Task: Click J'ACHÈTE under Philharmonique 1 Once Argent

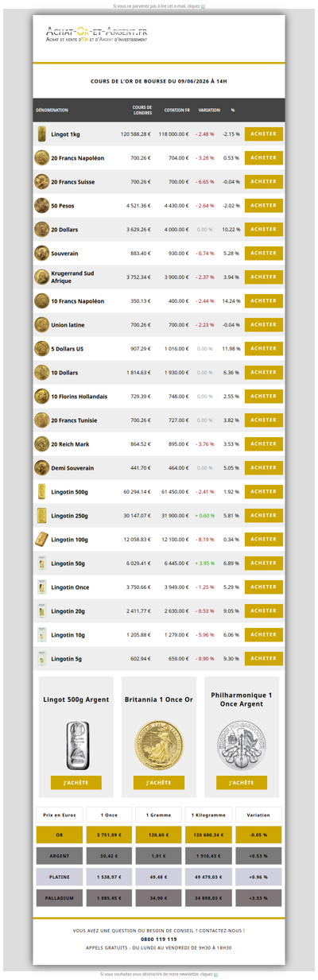Action: [x=242, y=783]
